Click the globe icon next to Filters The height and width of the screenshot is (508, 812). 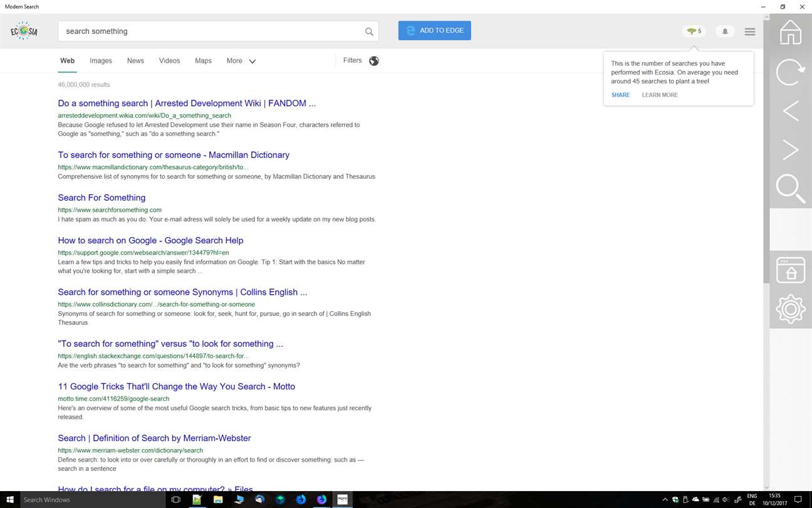(x=374, y=61)
